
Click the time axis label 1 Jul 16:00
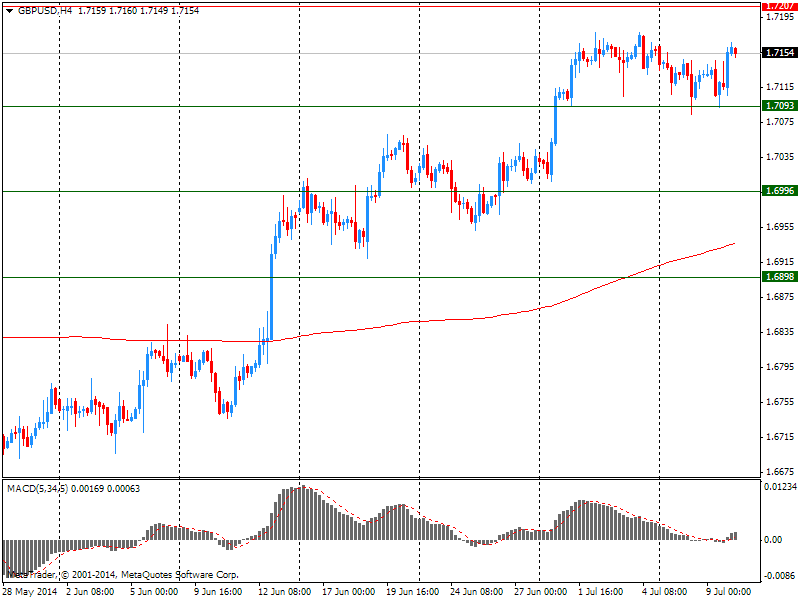point(601,592)
